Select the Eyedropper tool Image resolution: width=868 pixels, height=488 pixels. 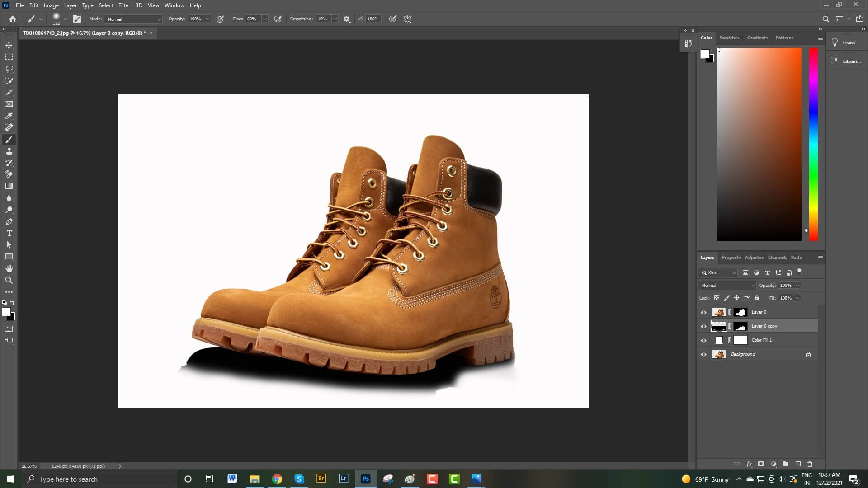pyautogui.click(x=9, y=116)
